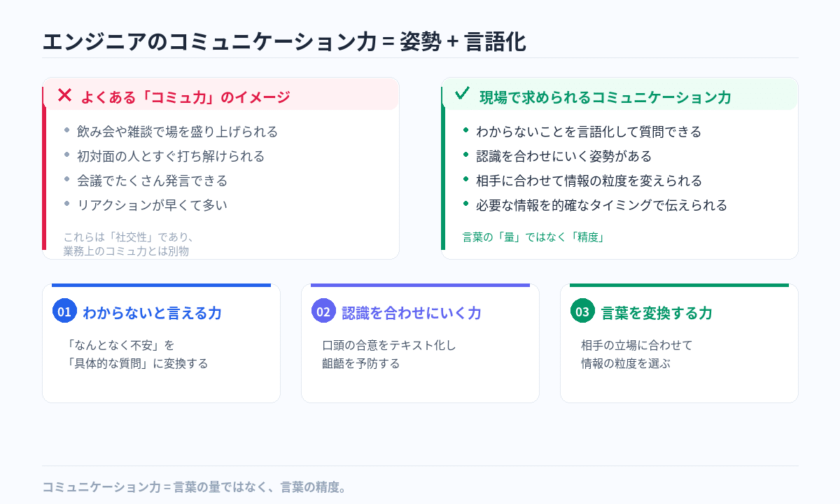Click the わからないと言える力 card title
The image size is (840, 504).
[x=152, y=313]
